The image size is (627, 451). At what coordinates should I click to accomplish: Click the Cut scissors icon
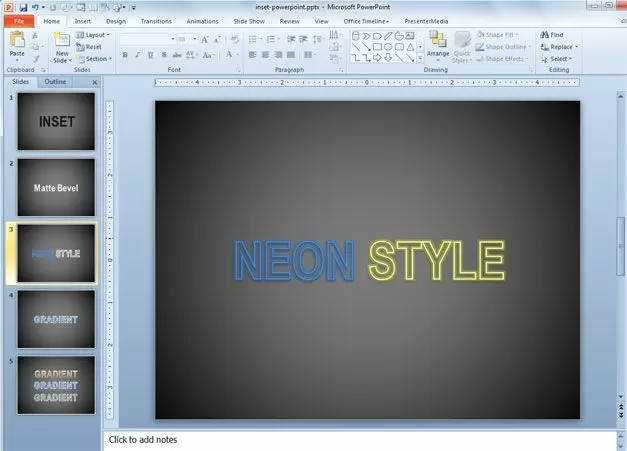click(x=35, y=36)
